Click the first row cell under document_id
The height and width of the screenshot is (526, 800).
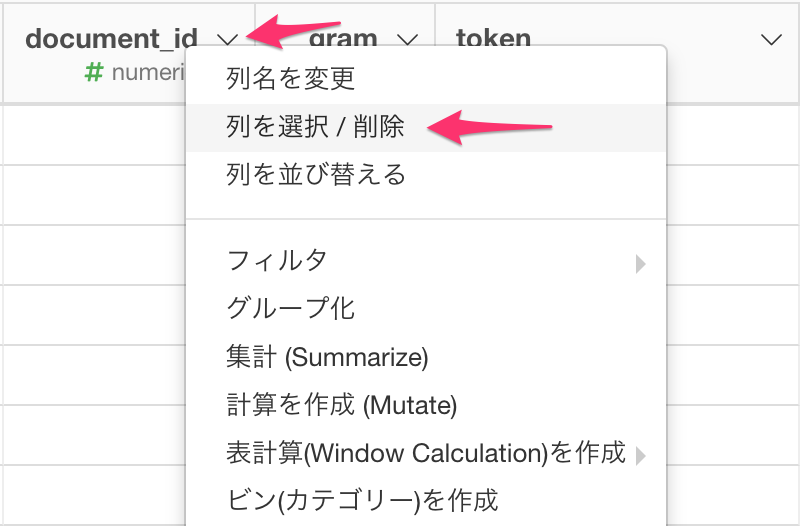94,135
